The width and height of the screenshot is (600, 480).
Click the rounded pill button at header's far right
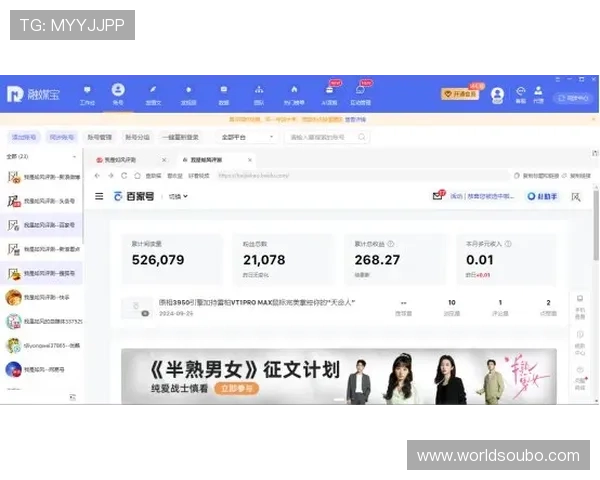click(573, 98)
